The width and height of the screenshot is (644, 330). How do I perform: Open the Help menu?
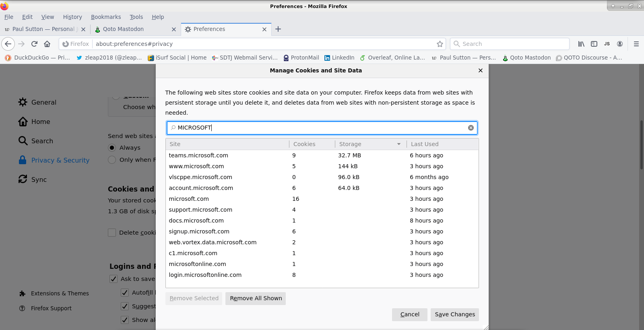point(158,17)
